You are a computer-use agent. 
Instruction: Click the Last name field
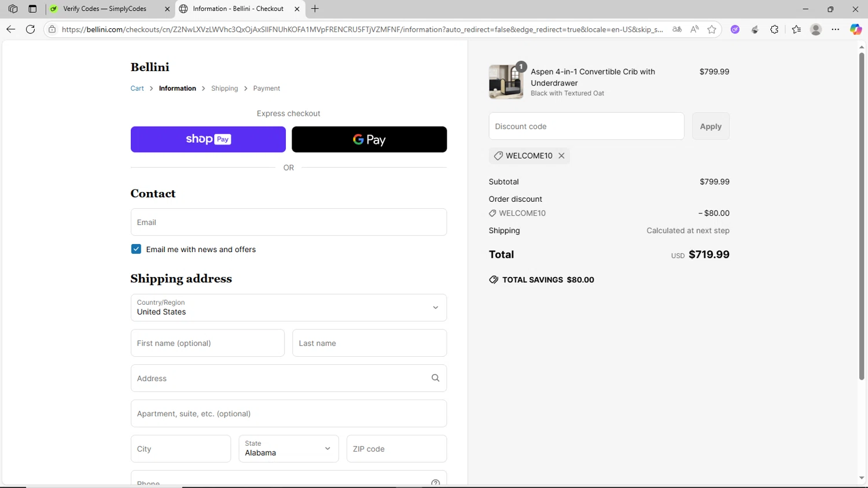pos(370,343)
